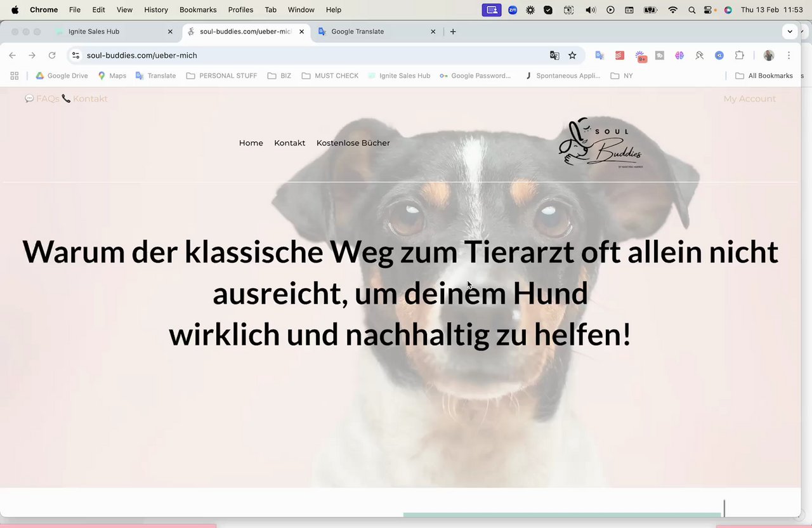812x528 pixels.
Task: Open the Chrome File menu
Action: click(x=75, y=10)
